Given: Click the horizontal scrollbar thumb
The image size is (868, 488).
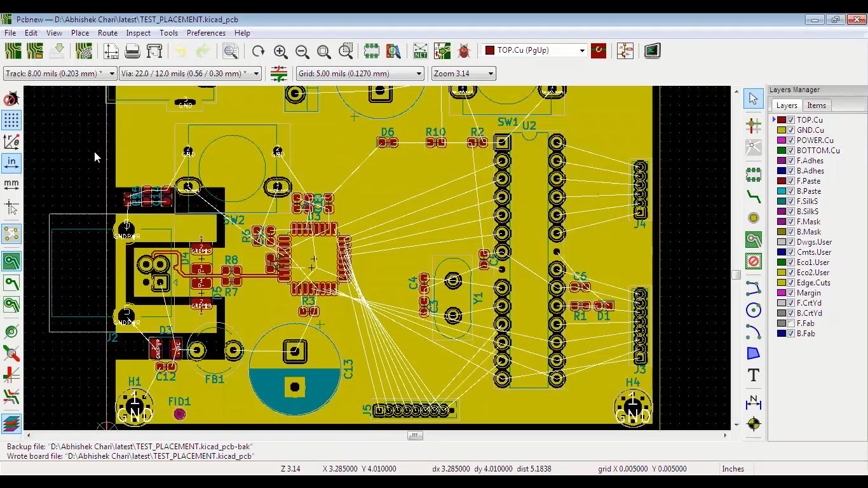Looking at the screenshot, I should (x=415, y=435).
